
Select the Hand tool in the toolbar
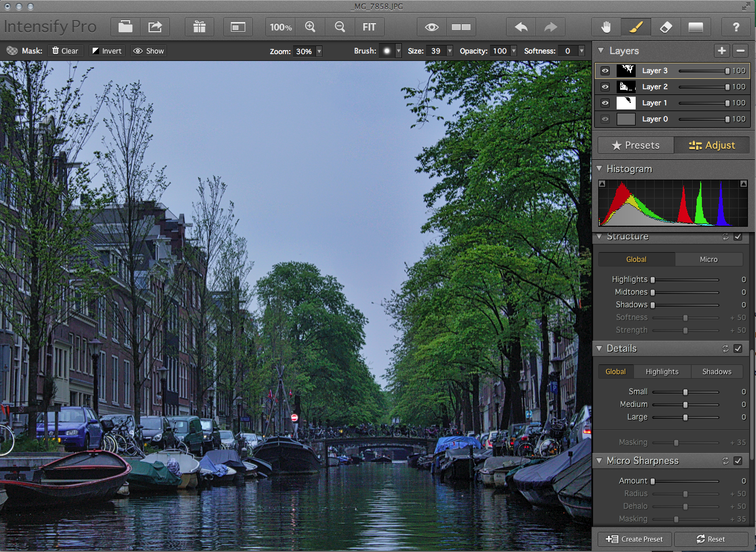click(x=606, y=26)
